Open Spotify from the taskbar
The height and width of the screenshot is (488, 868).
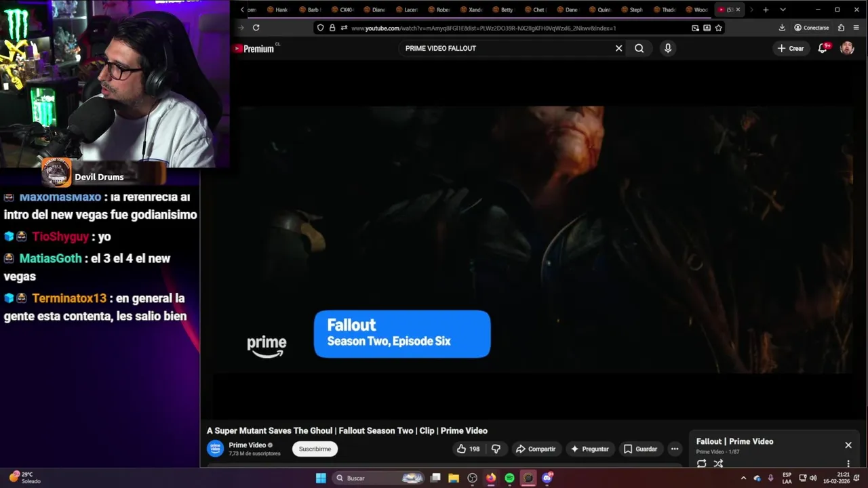(509, 478)
